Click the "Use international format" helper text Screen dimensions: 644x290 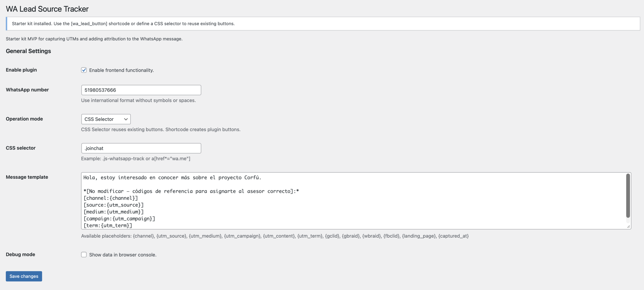(x=138, y=100)
